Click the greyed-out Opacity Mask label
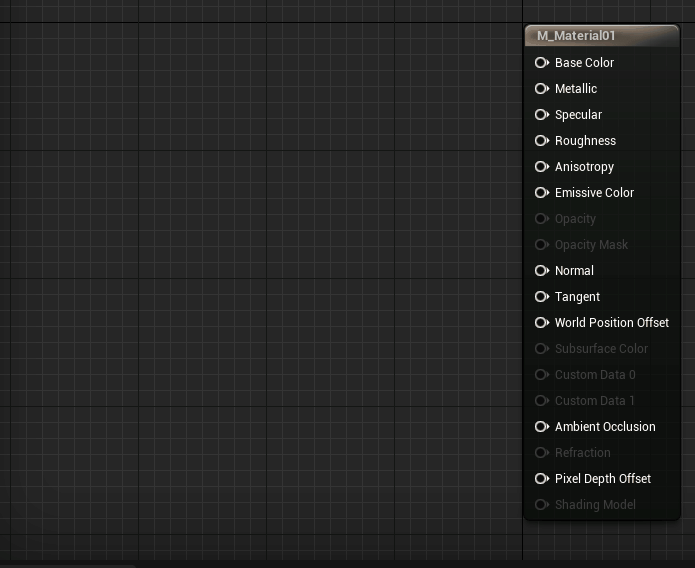 click(591, 245)
